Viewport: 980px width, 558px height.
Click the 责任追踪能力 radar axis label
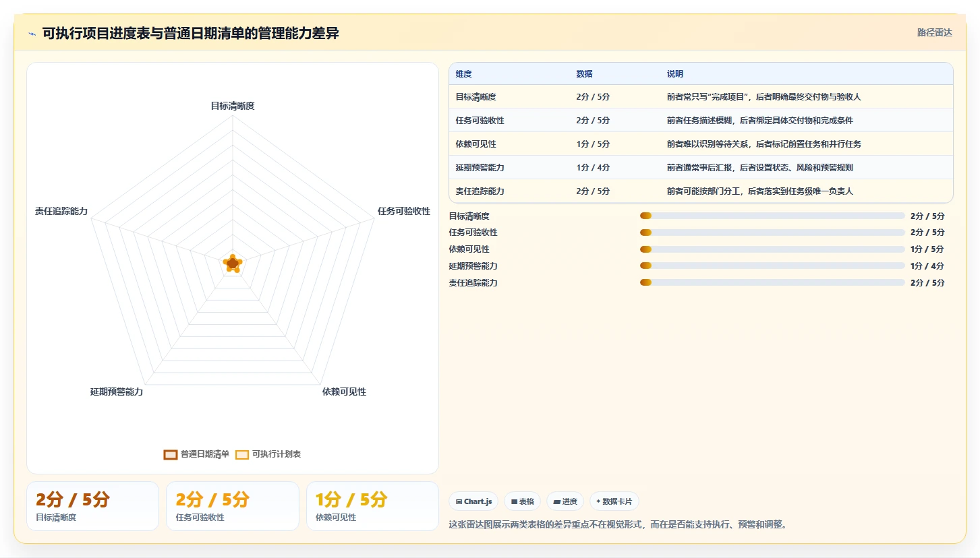[x=61, y=211]
